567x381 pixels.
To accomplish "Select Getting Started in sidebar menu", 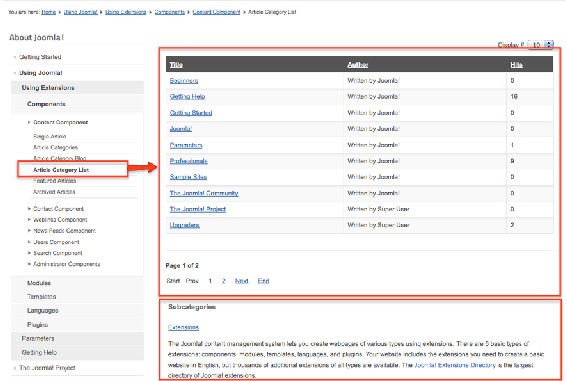I will point(40,57).
